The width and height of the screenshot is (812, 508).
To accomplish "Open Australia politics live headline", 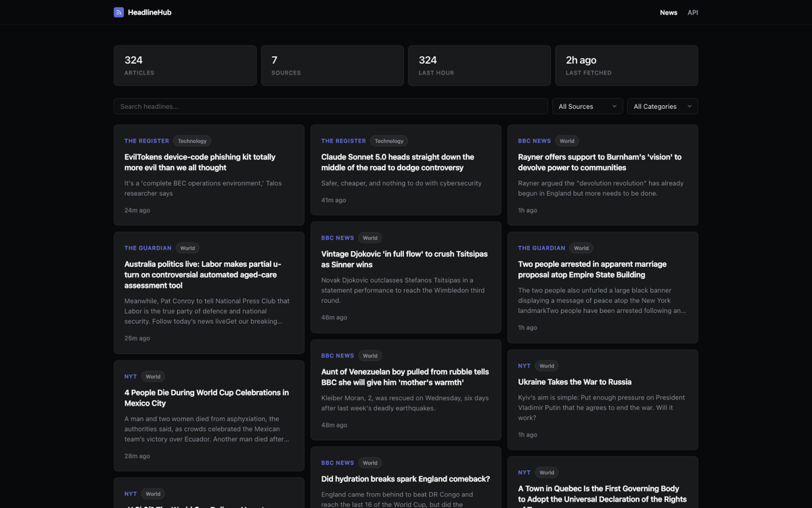I will [203, 275].
